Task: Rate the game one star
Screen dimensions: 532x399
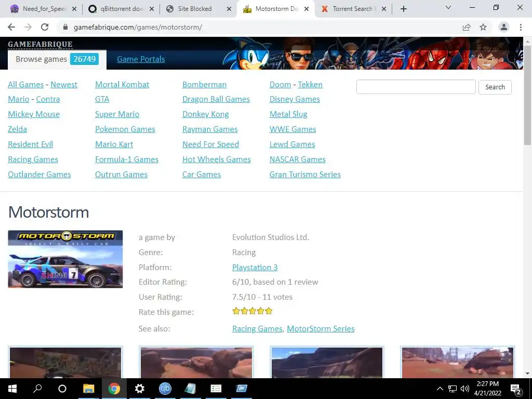Action: coord(236,311)
